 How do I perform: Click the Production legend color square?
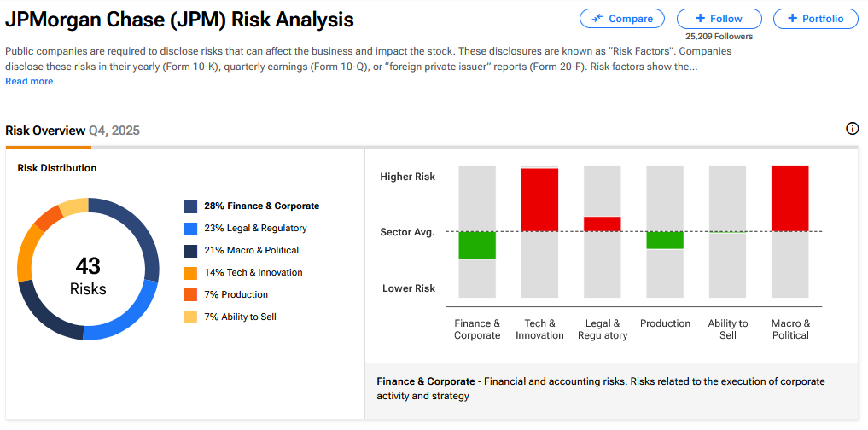coord(190,295)
